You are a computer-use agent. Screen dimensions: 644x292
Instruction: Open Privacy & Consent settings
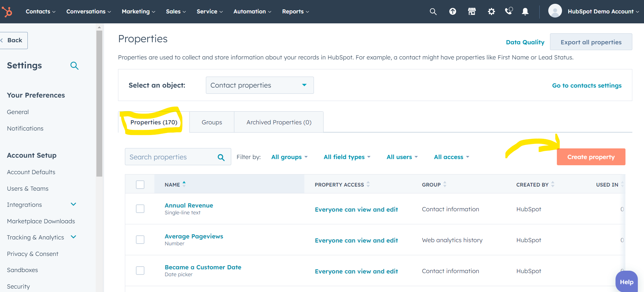[x=33, y=254]
